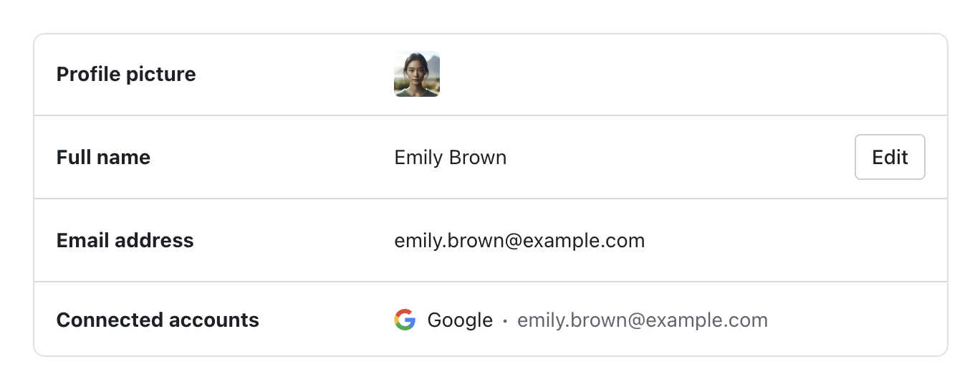980x387 pixels.
Task: Click the "Full name" row label
Action: pos(103,158)
